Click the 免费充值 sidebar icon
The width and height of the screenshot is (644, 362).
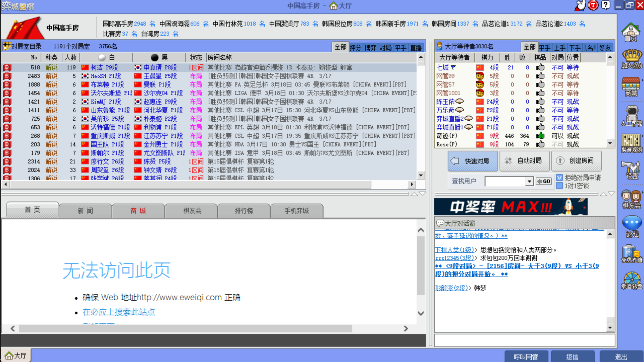(632, 253)
